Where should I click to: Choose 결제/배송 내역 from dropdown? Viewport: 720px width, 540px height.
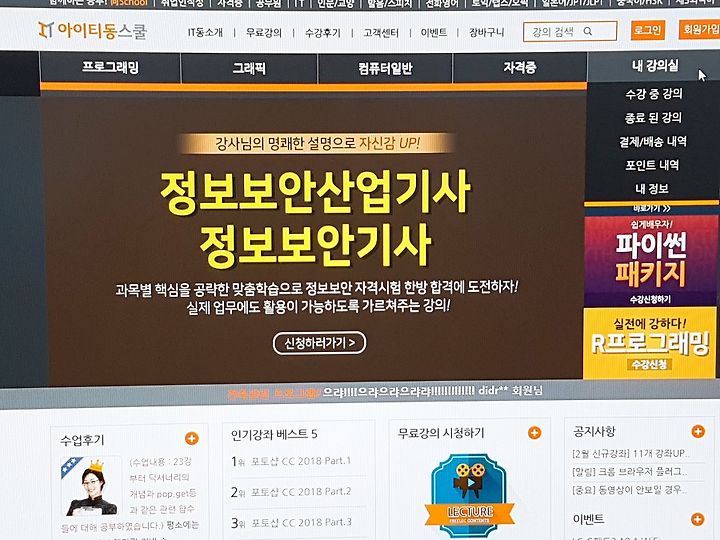653,141
